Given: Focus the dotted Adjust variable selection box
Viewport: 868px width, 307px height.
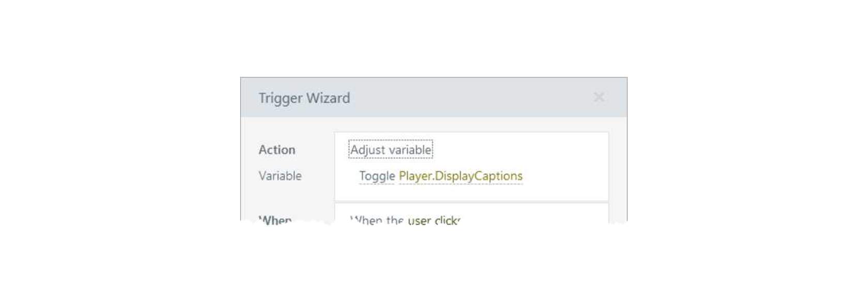Looking at the screenshot, I should click(x=391, y=150).
